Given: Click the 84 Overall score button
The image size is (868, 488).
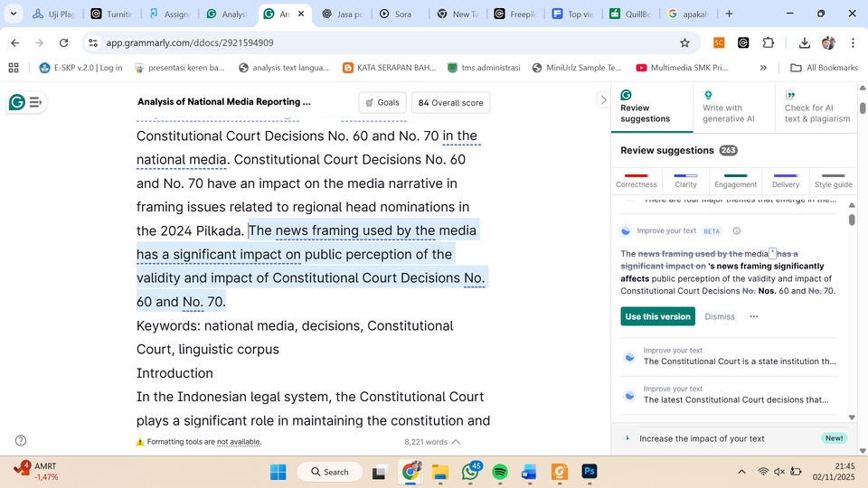Looking at the screenshot, I should pyautogui.click(x=450, y=103).
